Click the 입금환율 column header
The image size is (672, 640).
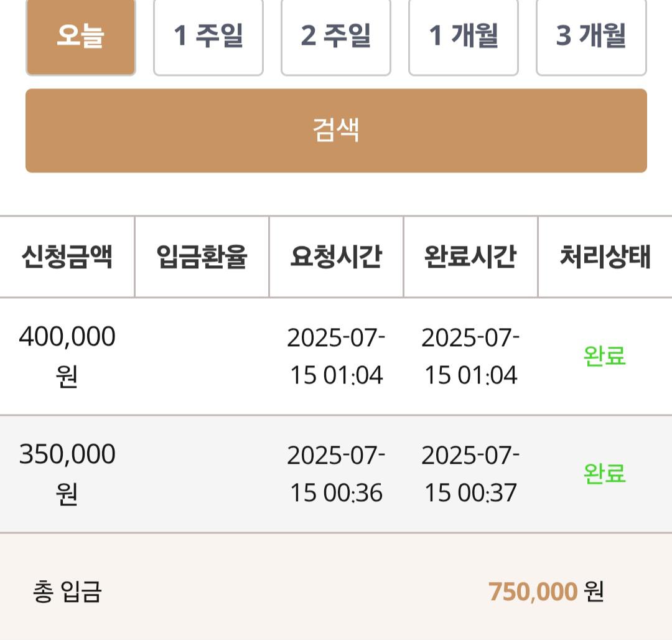point(202,256)
